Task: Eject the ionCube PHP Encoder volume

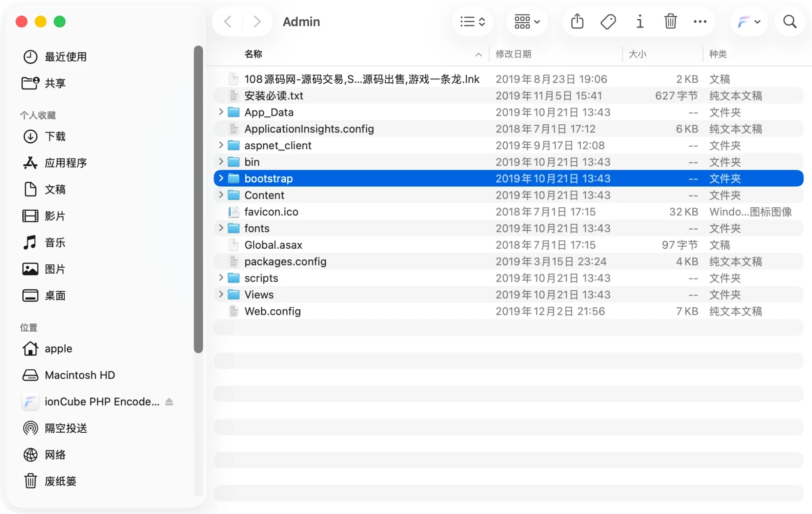Action: click(169, 402)
